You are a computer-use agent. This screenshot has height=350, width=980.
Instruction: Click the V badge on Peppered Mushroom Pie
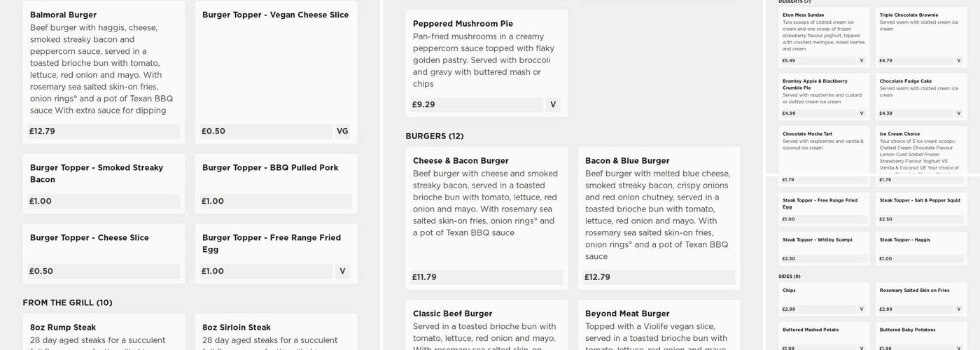click(553, 104)
